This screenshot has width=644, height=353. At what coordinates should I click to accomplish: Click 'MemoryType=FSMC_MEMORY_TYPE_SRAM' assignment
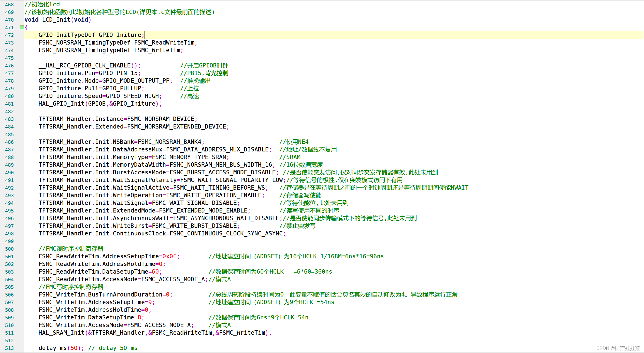(x=169, y=157)
